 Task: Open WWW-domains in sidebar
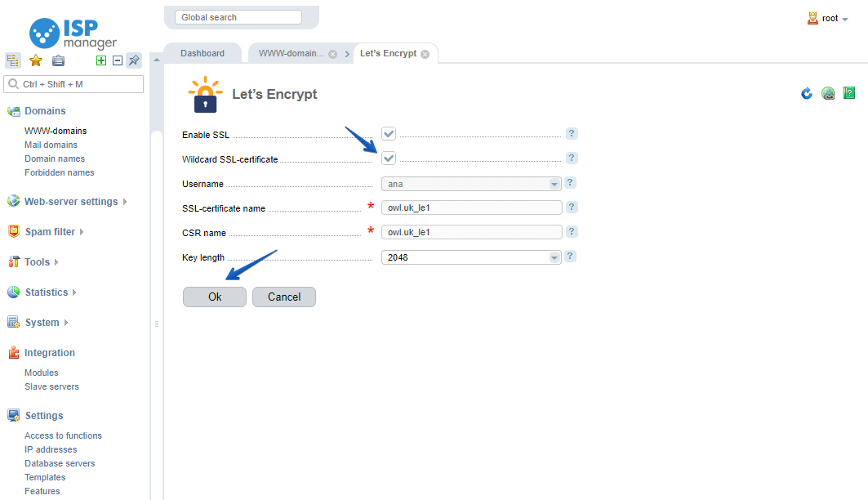coord(56,131)
